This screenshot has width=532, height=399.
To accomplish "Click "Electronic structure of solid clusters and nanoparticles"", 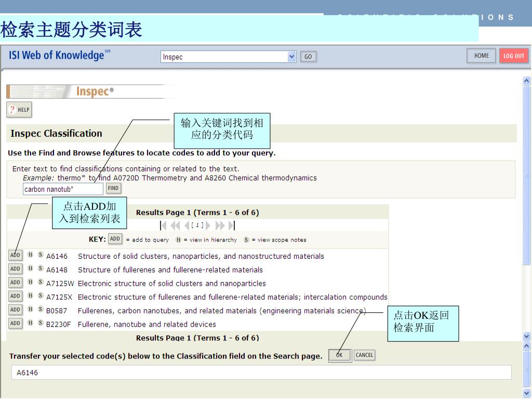I will [x=171, y=283].
